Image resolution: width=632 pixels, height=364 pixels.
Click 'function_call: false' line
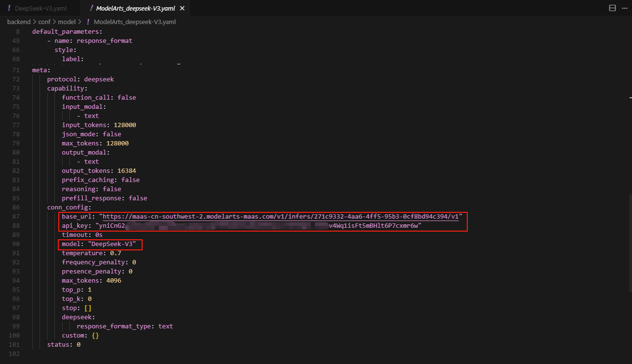click(99, 97)
